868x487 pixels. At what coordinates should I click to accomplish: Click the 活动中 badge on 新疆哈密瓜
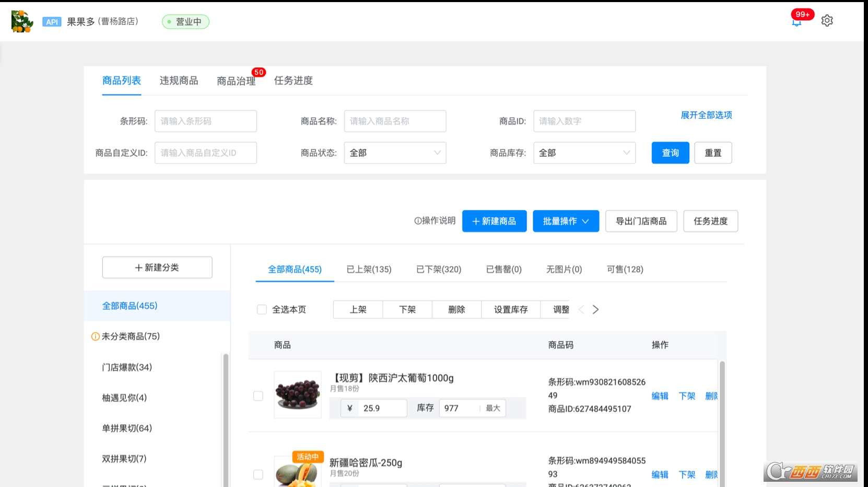pos(308,456)
